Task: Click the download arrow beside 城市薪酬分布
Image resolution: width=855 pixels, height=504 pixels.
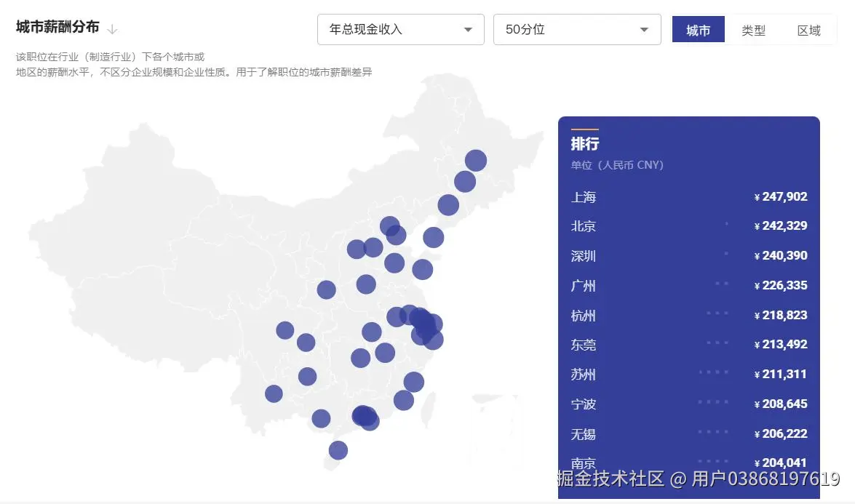Action: [x=112, y=29]
